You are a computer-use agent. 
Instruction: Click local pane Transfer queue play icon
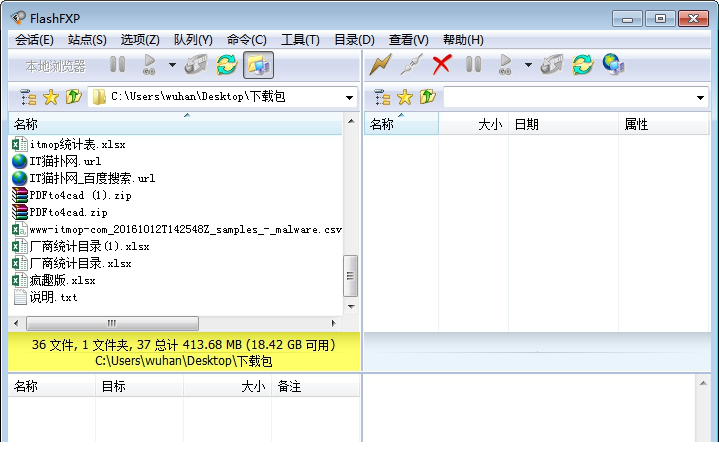149,65
